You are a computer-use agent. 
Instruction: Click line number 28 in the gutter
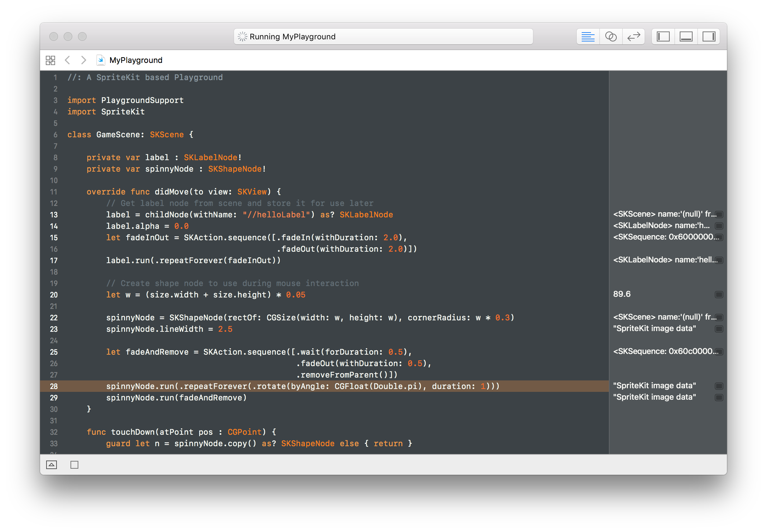54,386
